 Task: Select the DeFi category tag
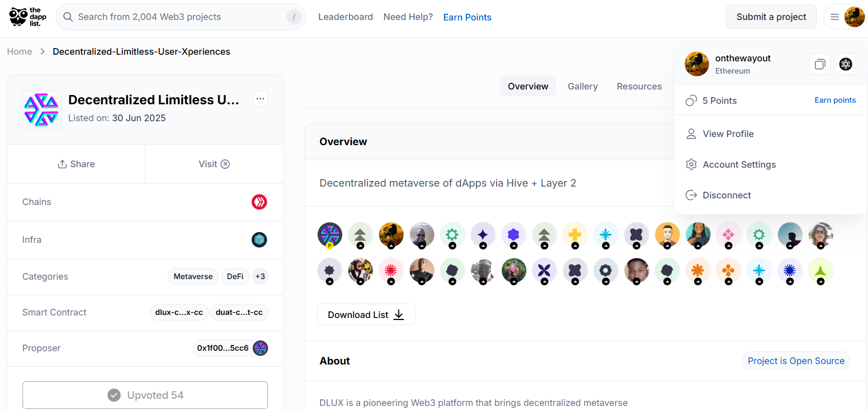coord(235,277)
